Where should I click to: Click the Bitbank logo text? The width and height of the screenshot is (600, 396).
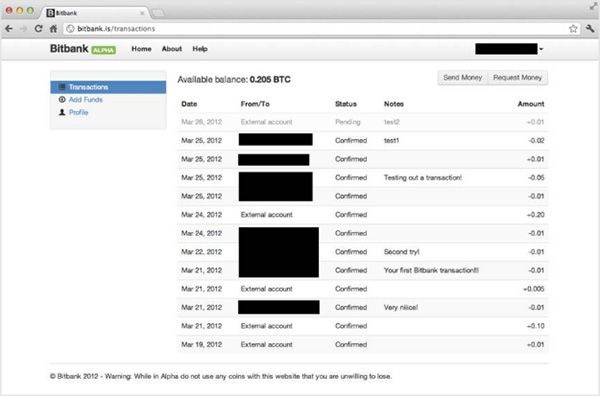(69, 49)
